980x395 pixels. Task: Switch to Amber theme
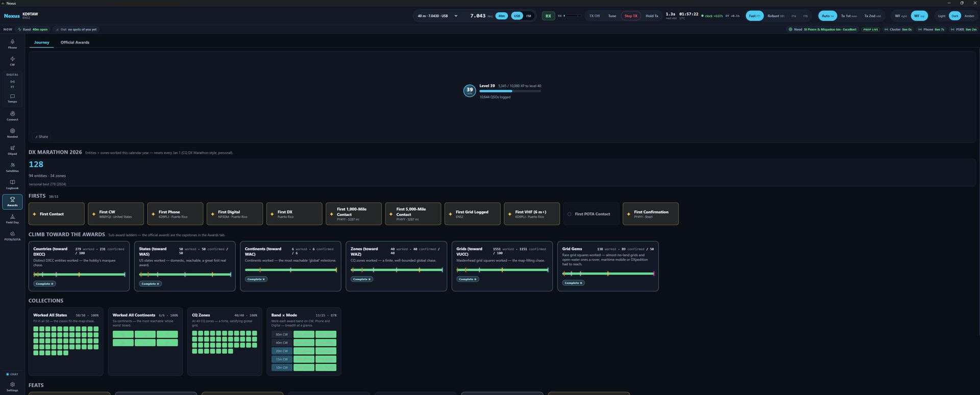969,16
